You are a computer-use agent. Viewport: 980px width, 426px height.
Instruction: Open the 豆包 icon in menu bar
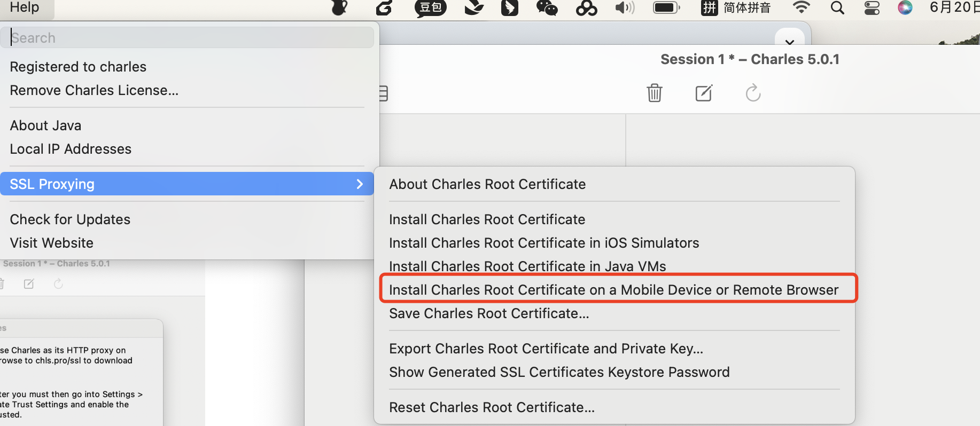(430, 8)
